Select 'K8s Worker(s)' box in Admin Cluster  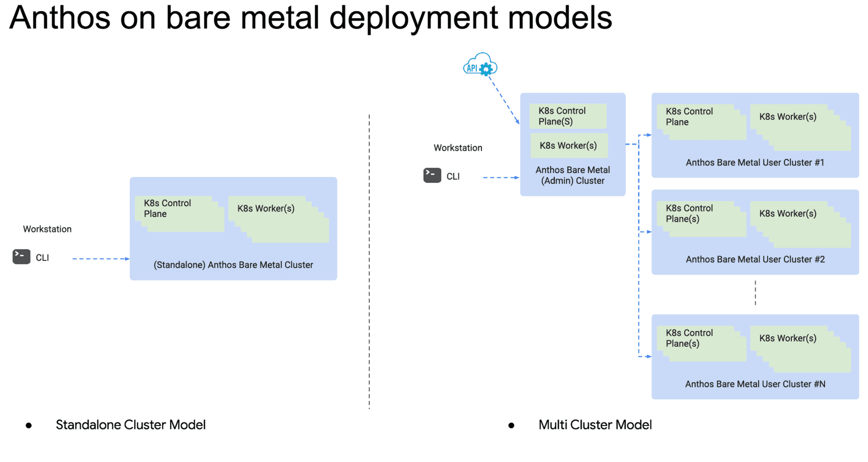[x=569, y=146]
